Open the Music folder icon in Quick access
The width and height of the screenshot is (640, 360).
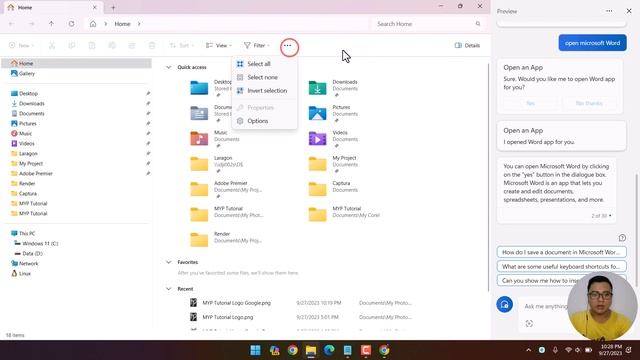click(x=199, y=138)
